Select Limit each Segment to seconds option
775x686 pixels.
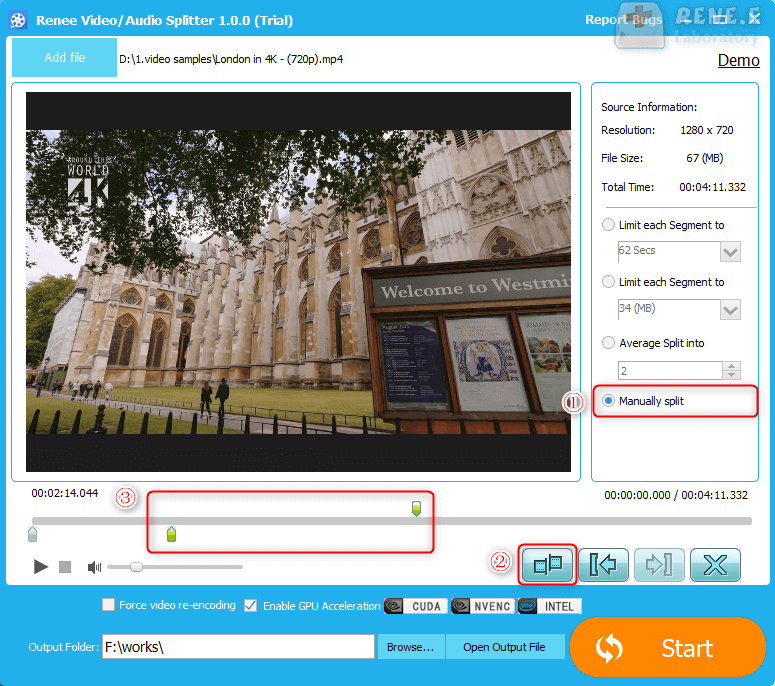click(x=608, y=225)
